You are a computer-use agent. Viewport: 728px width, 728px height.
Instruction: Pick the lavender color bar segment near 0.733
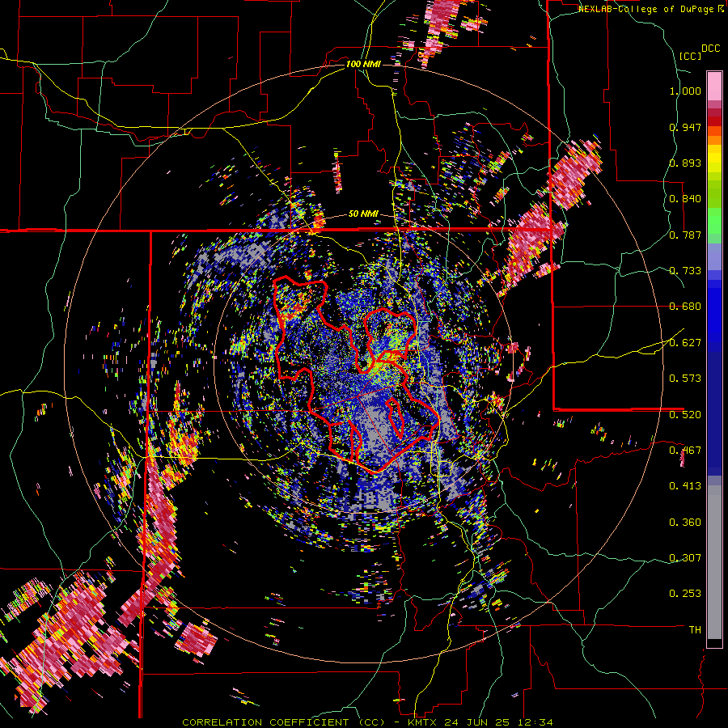click(714, 256)
